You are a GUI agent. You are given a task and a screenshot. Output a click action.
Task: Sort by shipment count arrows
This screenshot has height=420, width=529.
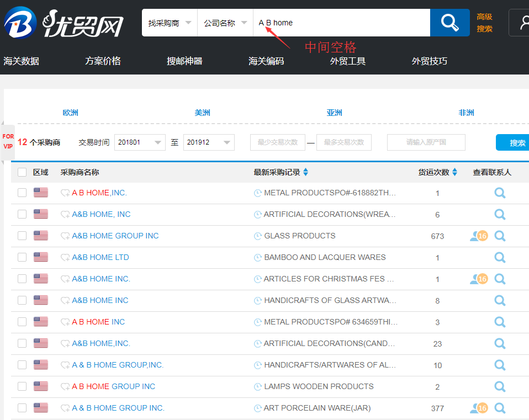tap(455, 172)
